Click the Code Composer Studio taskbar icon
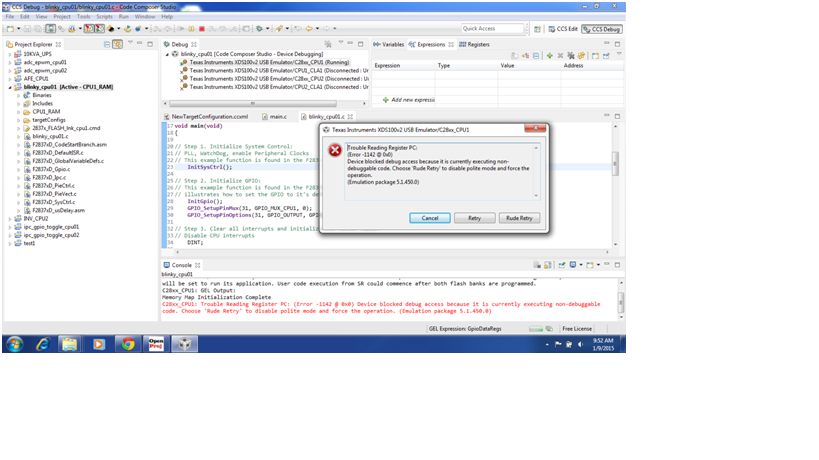The width and height of the screenshot is (819, 460). tap(184, 344)
